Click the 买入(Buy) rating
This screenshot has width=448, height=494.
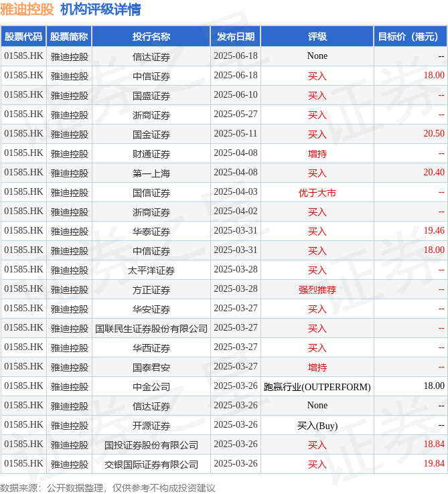(317, 425)
